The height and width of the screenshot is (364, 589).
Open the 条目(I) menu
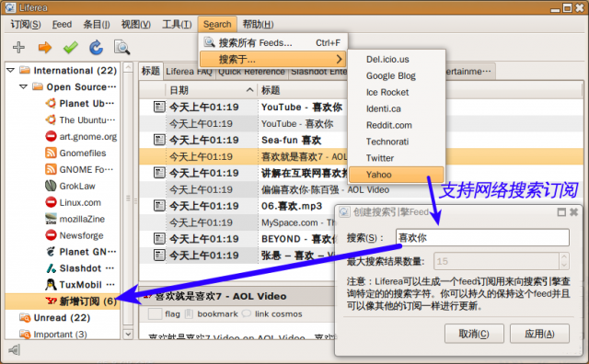[x=97, y=25]
